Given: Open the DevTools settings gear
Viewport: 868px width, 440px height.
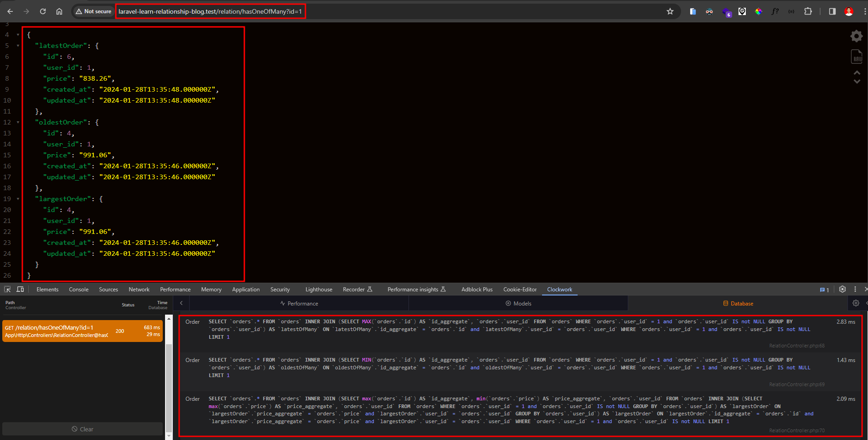Looking at the screenshot, I should (x=842, y=289).
